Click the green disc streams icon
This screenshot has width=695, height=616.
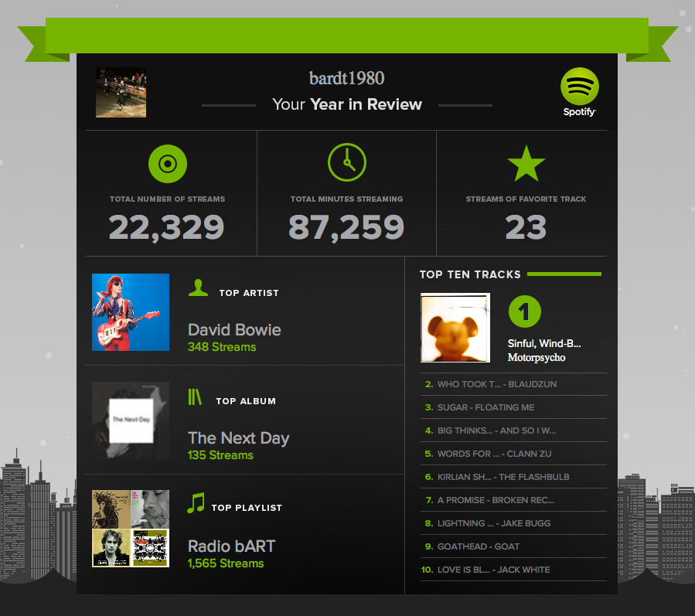[167, 163]
